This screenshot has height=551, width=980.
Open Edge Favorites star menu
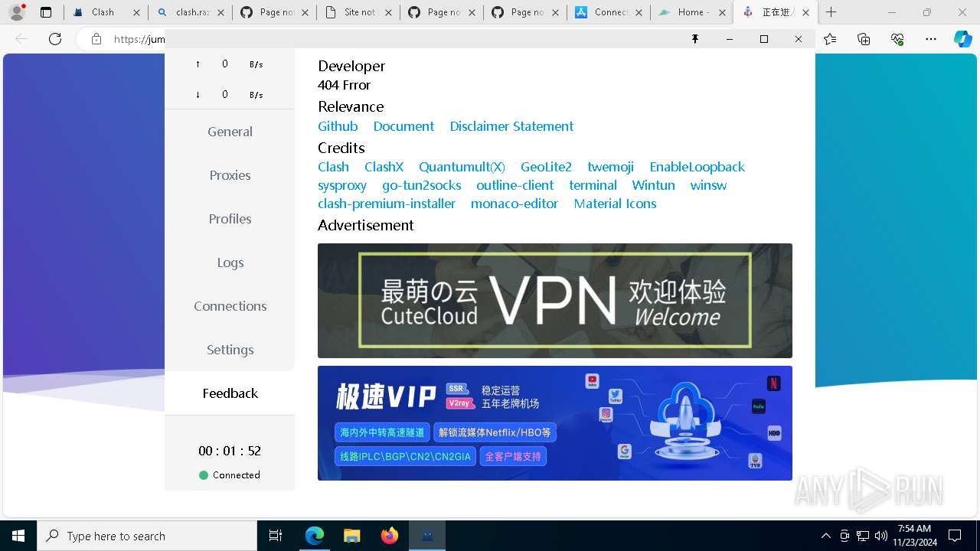coord(831,39)
